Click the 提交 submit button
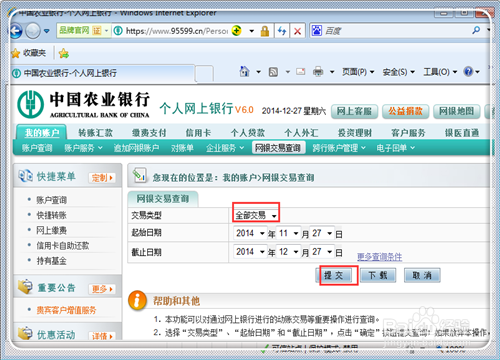This screenshot has width=500, height=360. pos(334,275)
